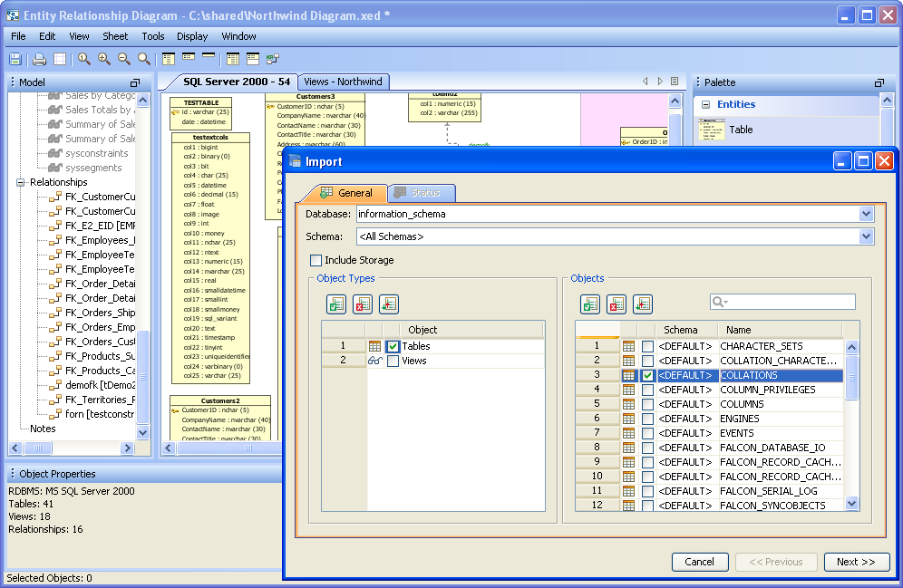Click the zoom to 100% magnifier icon
Image resolution: width=903 pixels, height=588 pixels.
84,59
